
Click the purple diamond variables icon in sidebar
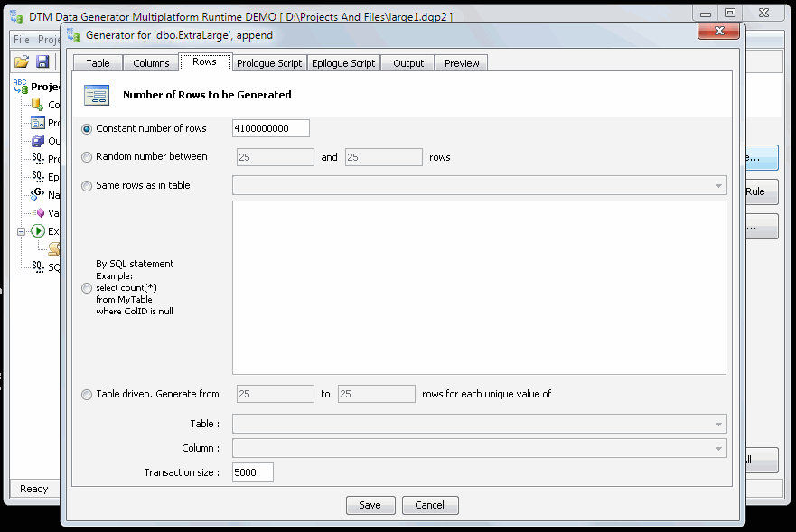[37, 212]
